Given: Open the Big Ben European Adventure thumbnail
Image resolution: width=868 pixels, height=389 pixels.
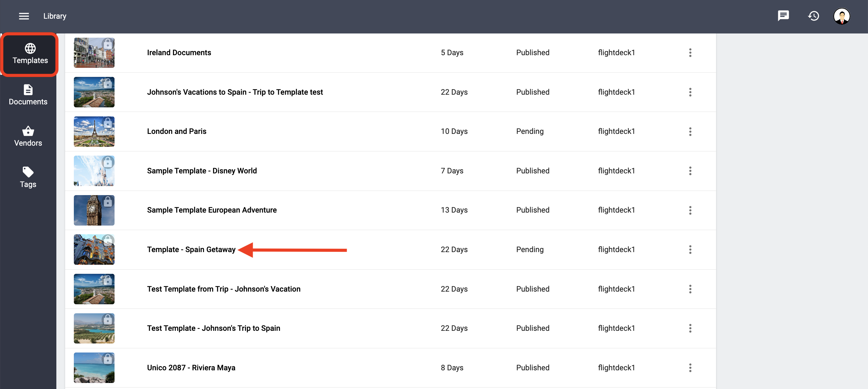Looking at the screenshot, I should (94, 210).
